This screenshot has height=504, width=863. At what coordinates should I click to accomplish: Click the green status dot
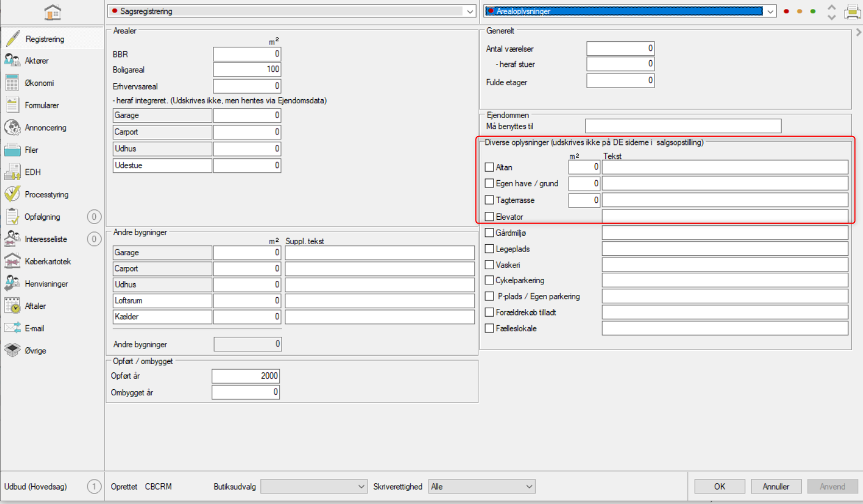tap(813, 11)
